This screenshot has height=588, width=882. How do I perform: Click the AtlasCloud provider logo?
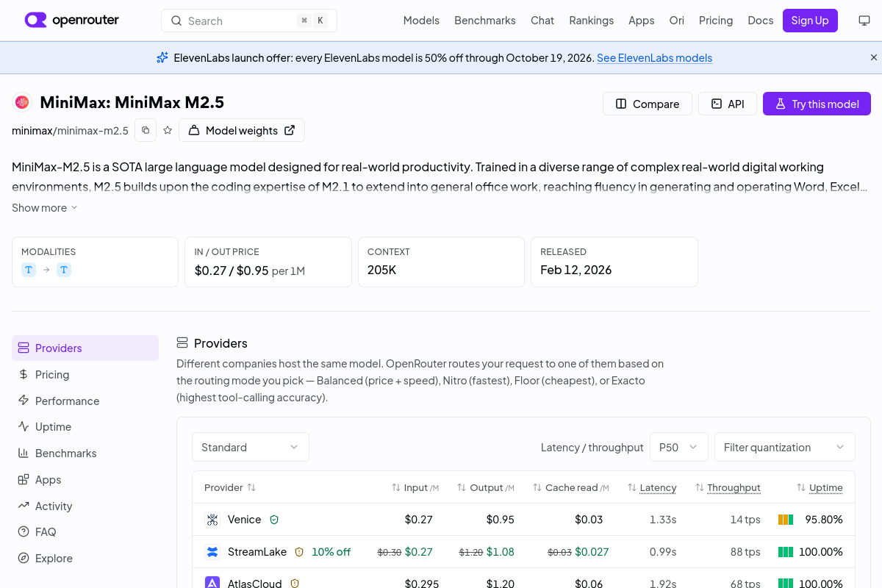pyautogui.click(x=212, y=584)
